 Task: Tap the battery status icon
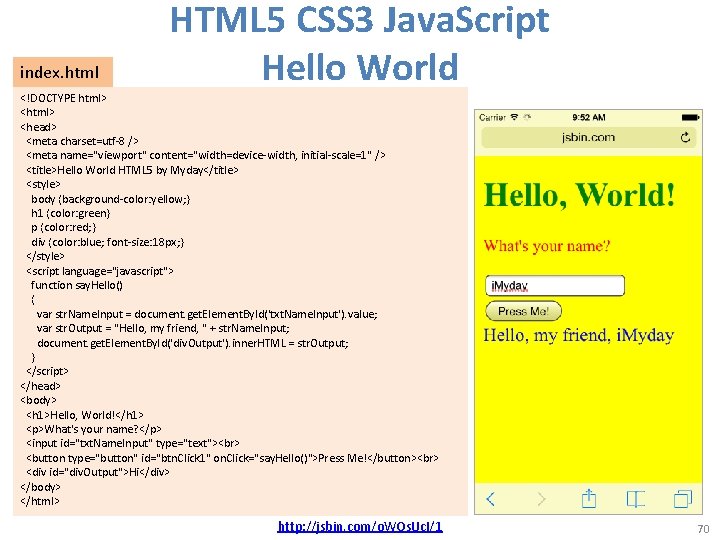690,118
